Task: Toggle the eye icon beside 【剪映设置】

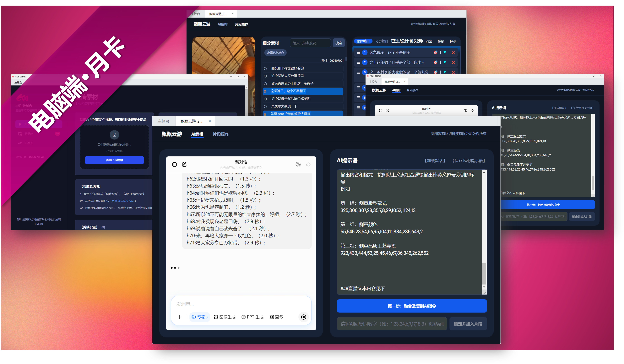Action: (103, 227)
